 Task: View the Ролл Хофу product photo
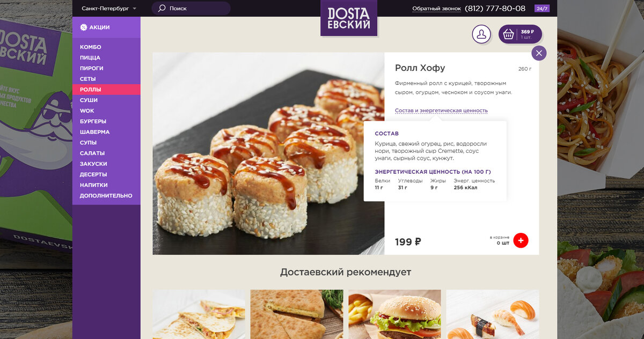tap(268, 153)
